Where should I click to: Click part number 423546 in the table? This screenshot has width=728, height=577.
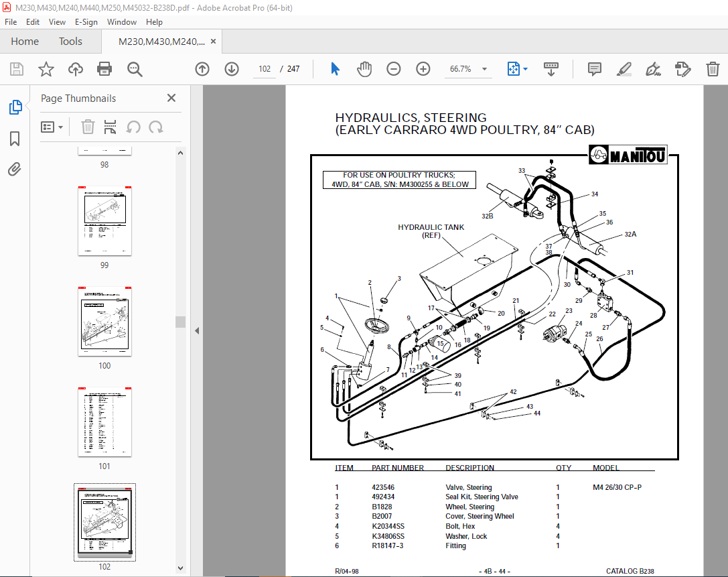tap(383, 487)
